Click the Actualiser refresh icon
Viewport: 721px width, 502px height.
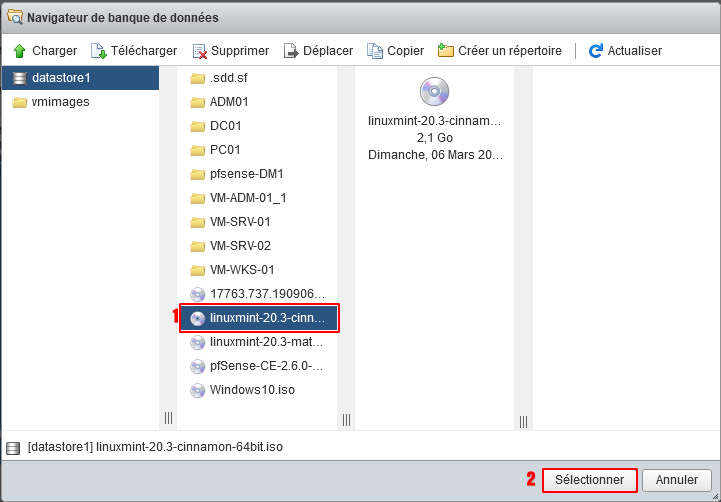[x=596, y=51]
